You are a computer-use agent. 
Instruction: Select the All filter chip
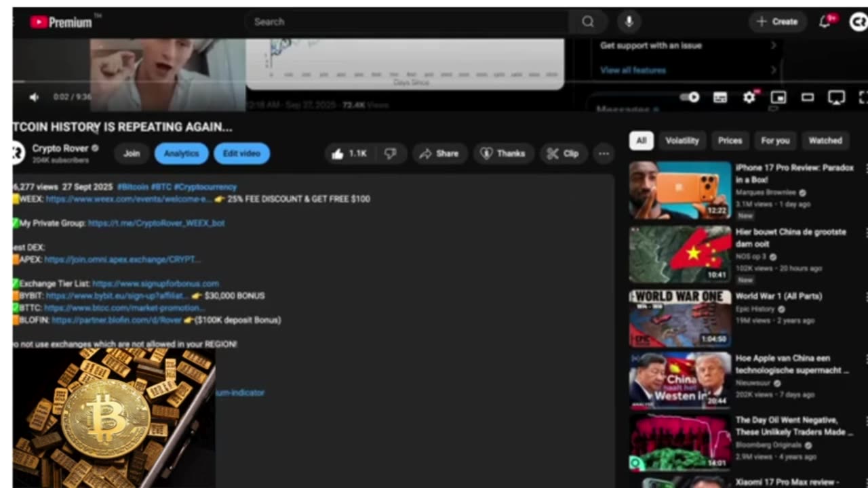coord(641,141)
